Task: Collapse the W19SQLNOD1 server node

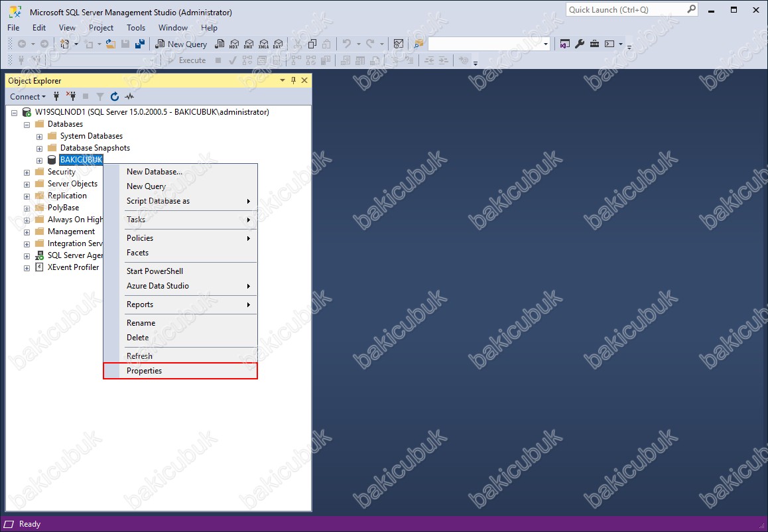Action: coord(14,113)
